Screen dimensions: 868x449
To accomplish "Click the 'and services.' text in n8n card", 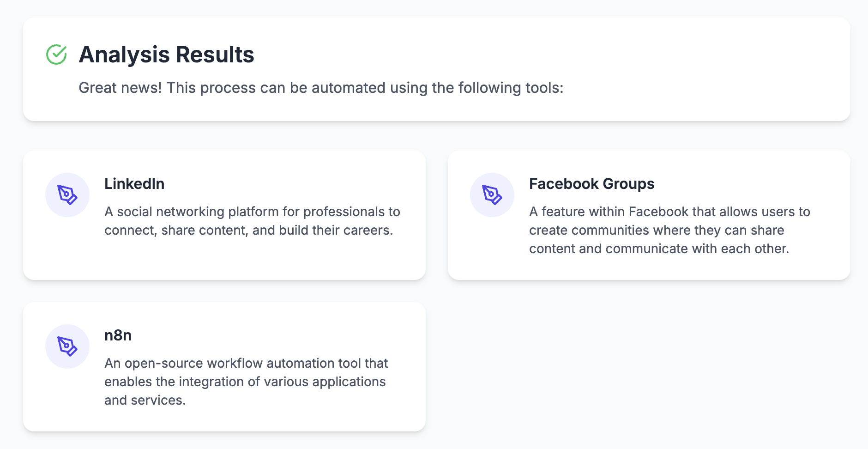I will point(145,400).
